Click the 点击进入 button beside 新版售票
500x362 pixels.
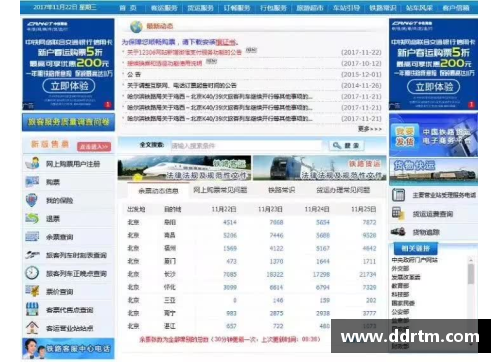point(94,146)
